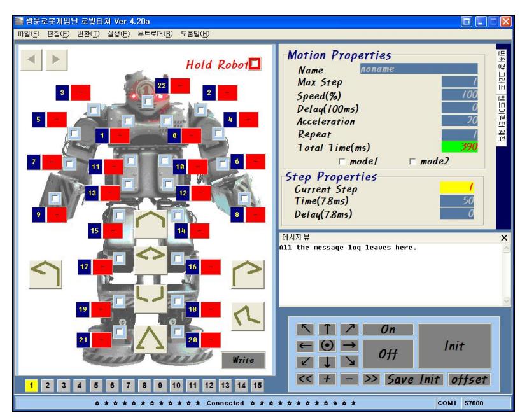
Task: Click the red value box of servo 3
Action: [80, 92]
